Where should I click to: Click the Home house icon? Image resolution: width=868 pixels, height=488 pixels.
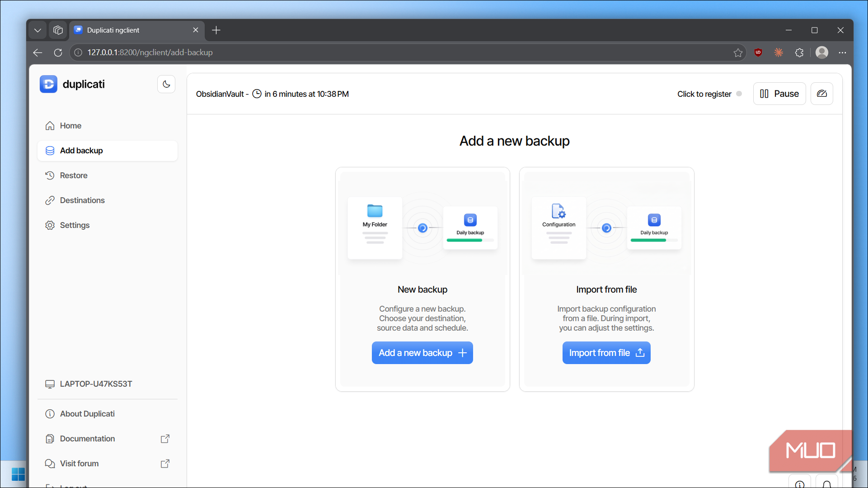(x=50, y=126)
